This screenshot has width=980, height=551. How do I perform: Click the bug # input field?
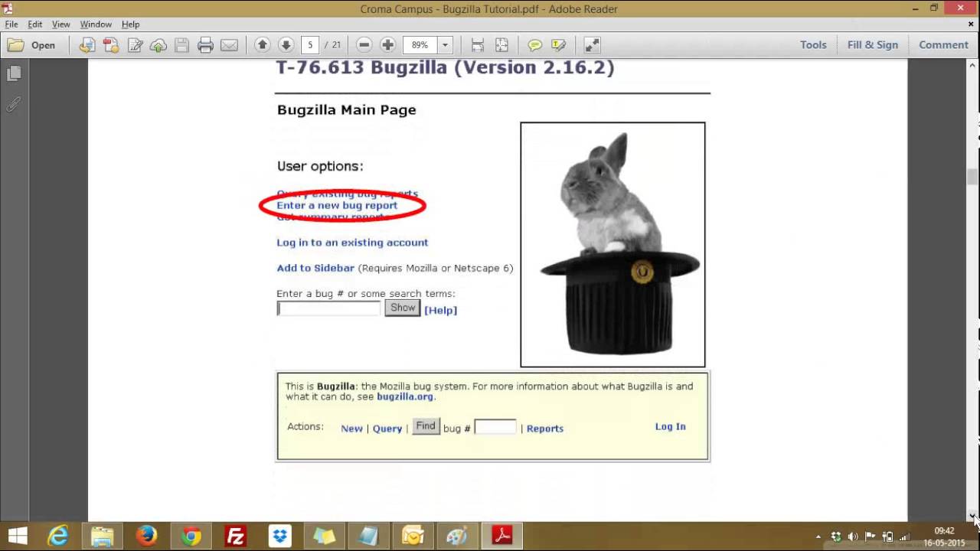click(x=495, y=427)
